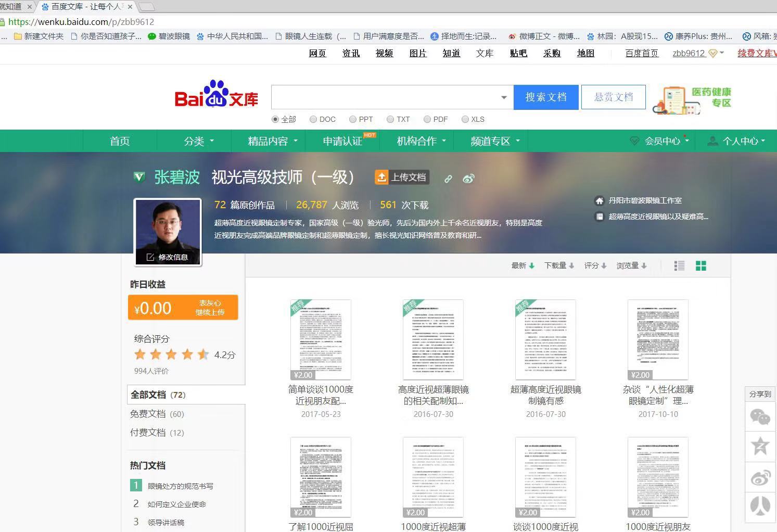Go to 首页 in green navigation bar
The image size is (777, 532).
(120, 141)
